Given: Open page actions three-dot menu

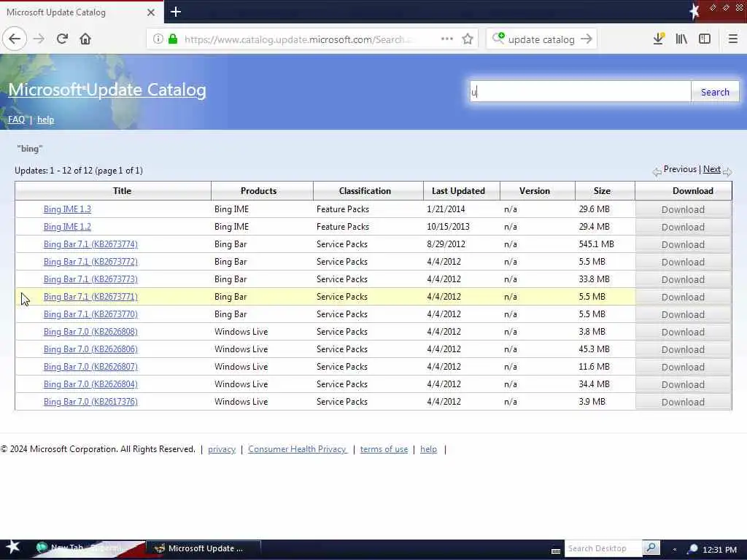Looking at the screenshot, I should [x=446, y=39].
